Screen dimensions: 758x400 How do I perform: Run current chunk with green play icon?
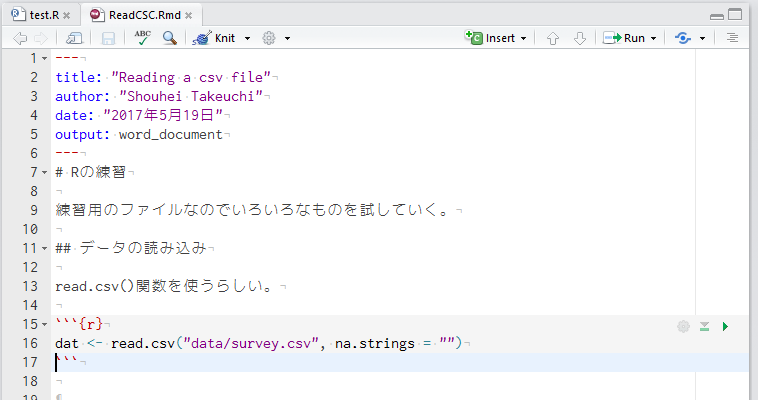(725, 326)
